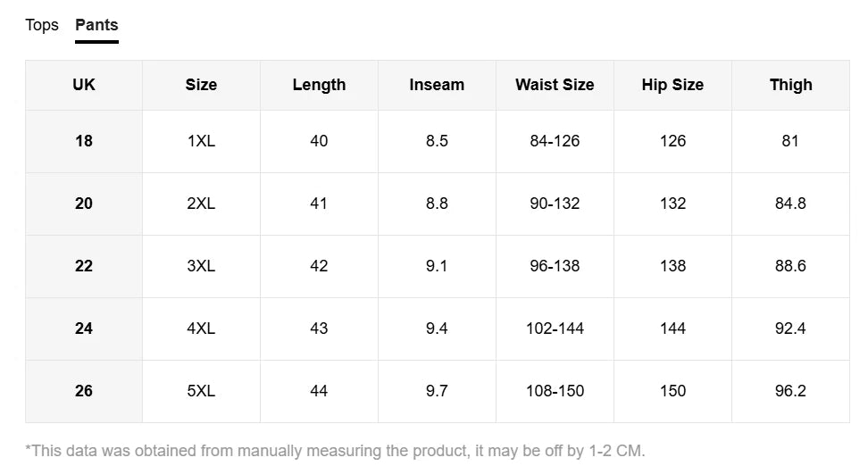This screenshot has width=868, height=466.
Task: Click the measurement disclaimer note text
Action: point(335,451)
